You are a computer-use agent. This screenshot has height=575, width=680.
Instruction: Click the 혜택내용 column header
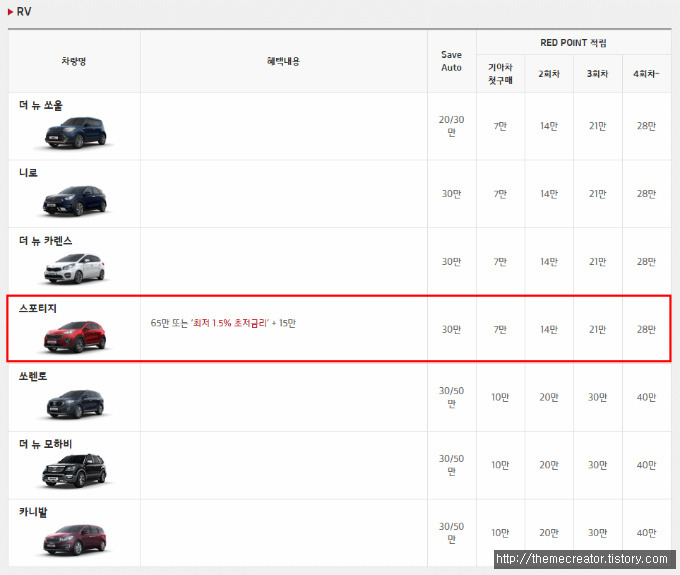283,61
